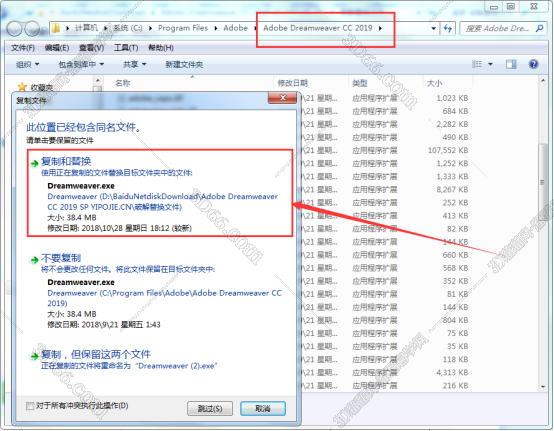
Task: Click the refresh button beside address bar
Action: point(448,28)
